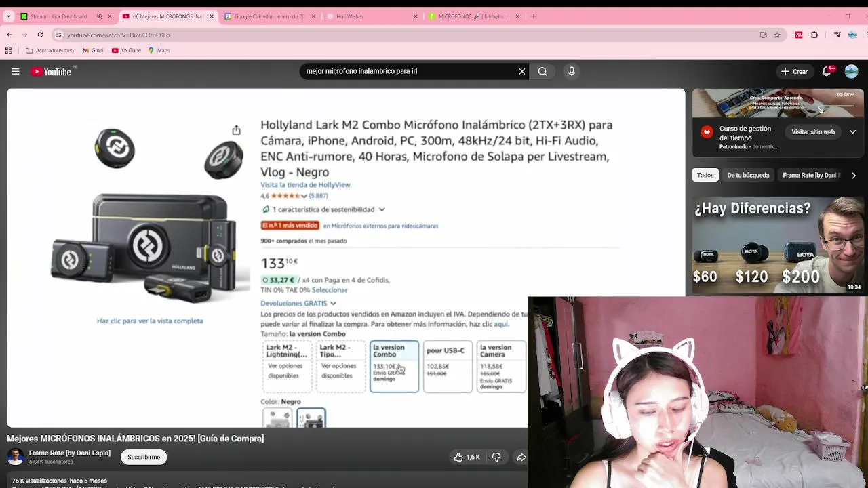868x488 pixels.
Task: Select the De tu búsqueda chip
Action: [748, 175]
